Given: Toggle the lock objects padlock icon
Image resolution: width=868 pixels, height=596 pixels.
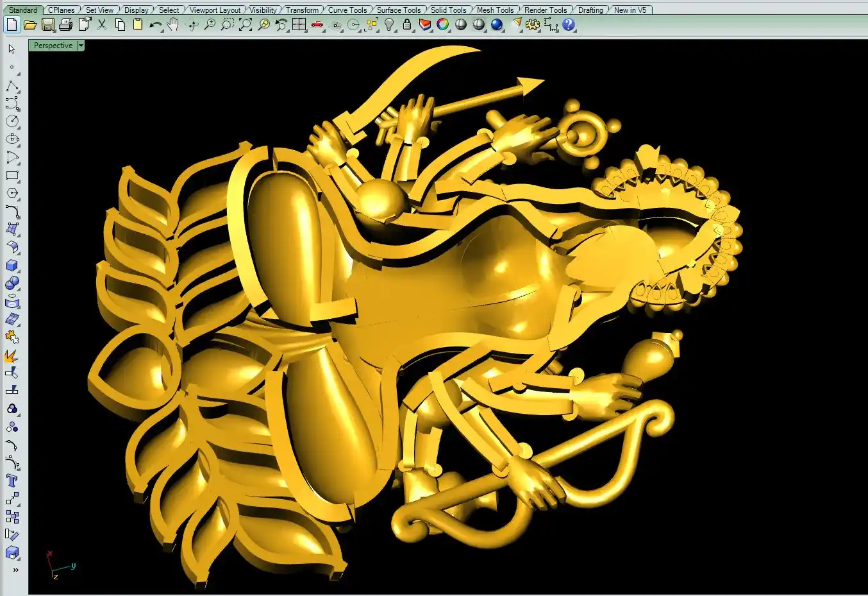Looking at the screenshot, I should point(407,25).
